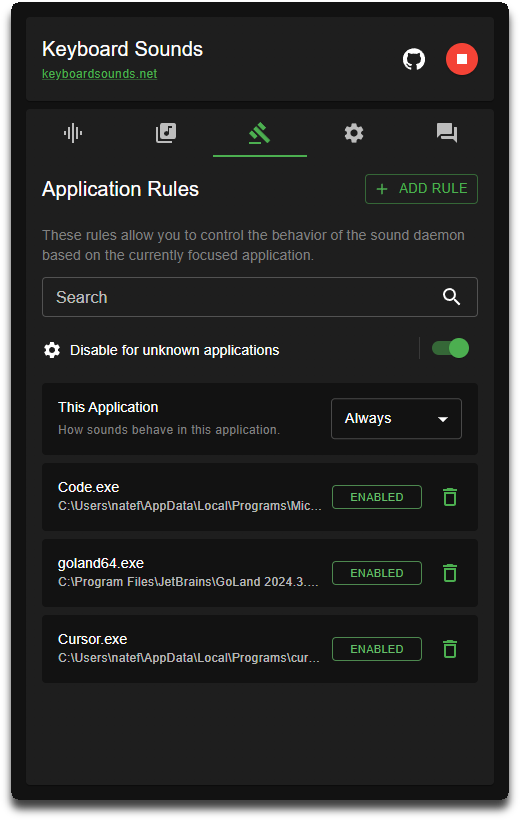Open the sound profiles library tab
Image resolution: width=520 pixels, height=820 pixels.
[x=166, y=133]
